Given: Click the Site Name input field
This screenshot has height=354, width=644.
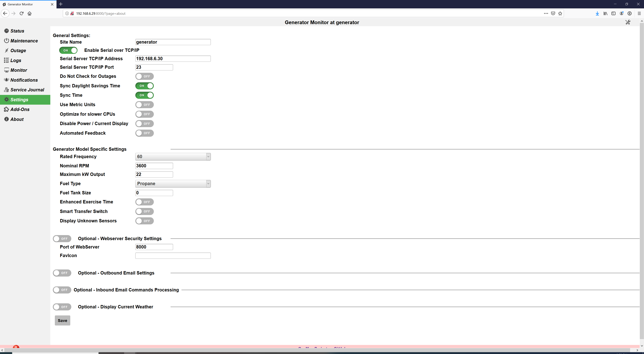Looking at the screenshot, I should coord(173,42).
